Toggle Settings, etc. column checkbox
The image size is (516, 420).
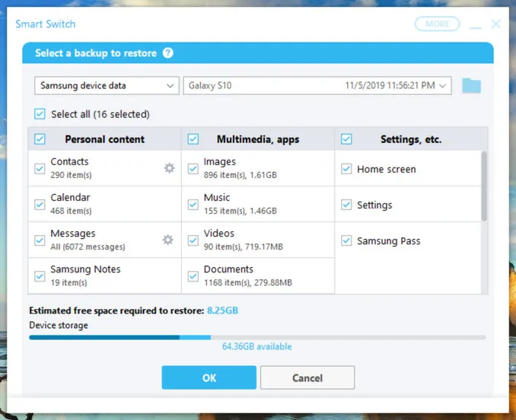pos(346,139)
